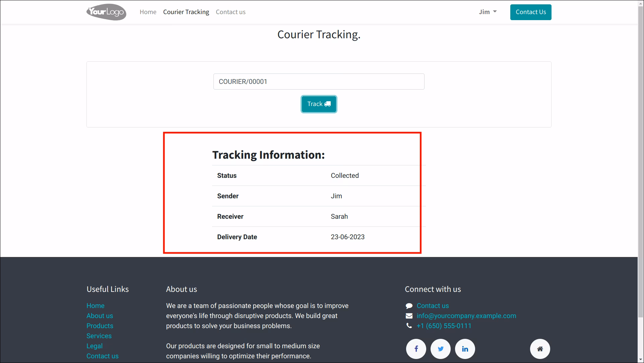The image size is (644, 363).
Task: Open the Products footer link
Action: (100, 326)
